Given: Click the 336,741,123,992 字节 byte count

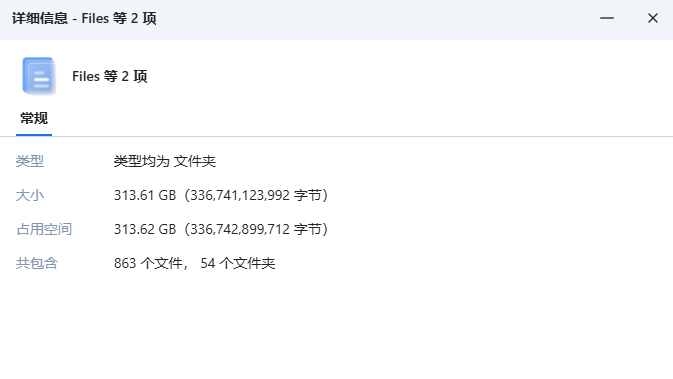Looking at the screenshot, I should (x=256, y=195).
